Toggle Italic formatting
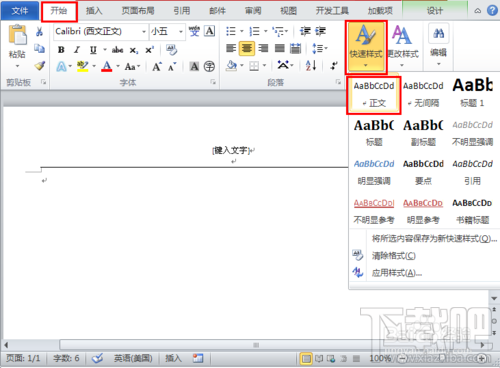This screenshot has width=500, height=368. coord(77,50)
